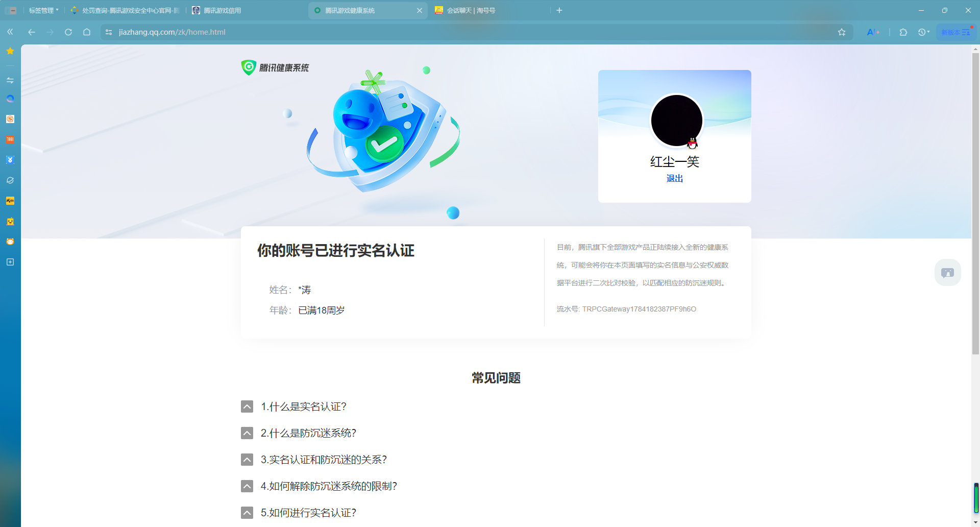Open the yellow Taohaohao shortcut in the sidebar
Screen dimensions: 980x527
click(10, 201)
